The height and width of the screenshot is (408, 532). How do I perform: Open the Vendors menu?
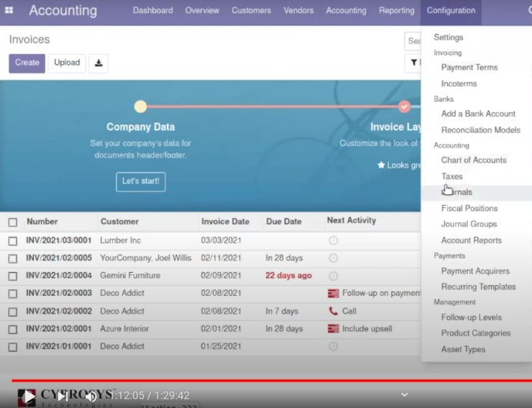tap(298, 11)
